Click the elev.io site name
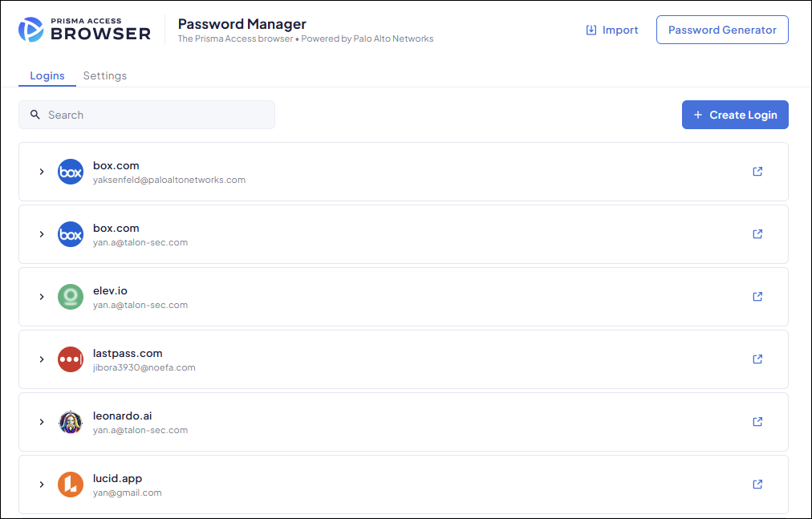 [x=110, y=291]
